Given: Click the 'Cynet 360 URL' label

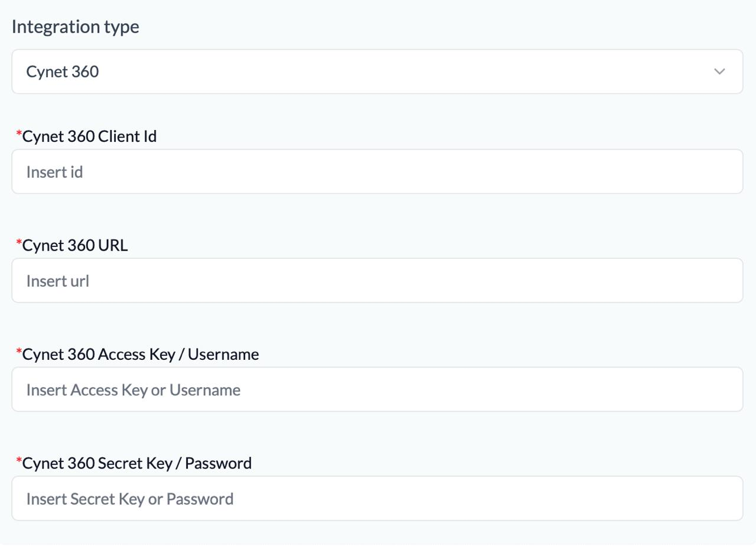Looking at the screenshot, I should tap(75, 245).
